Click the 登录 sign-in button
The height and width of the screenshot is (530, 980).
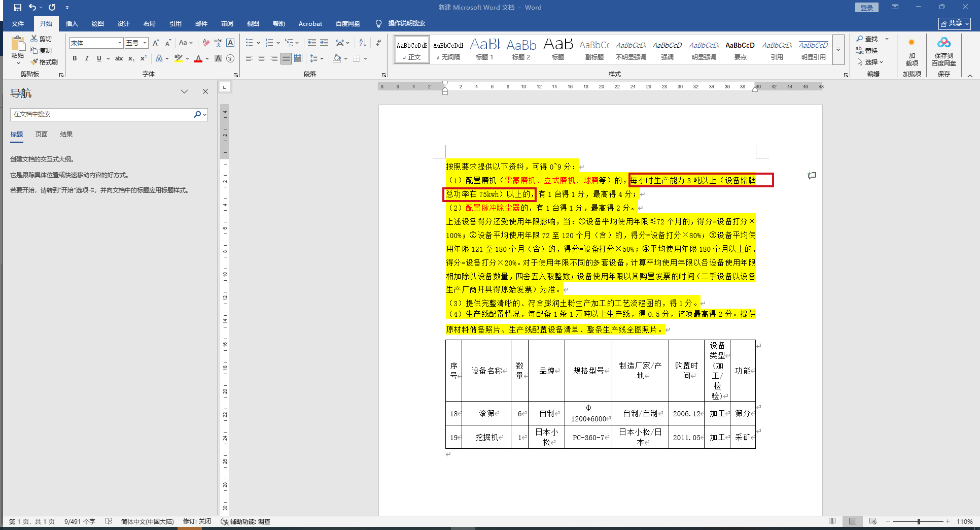(866, 8)
